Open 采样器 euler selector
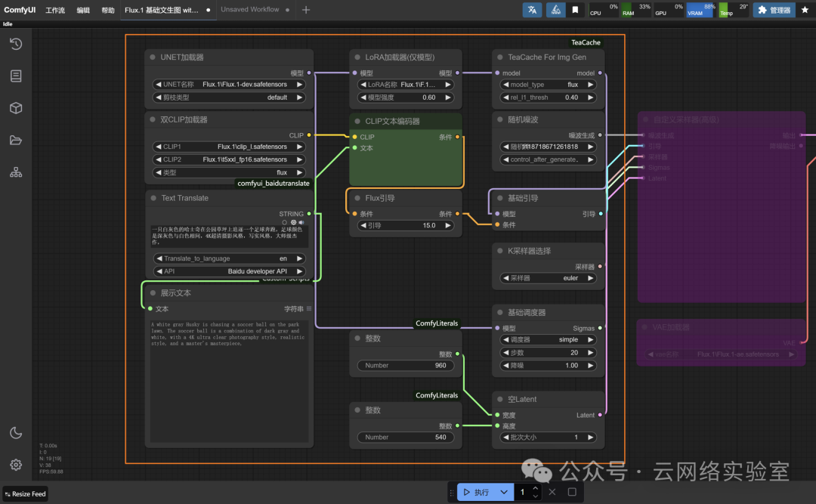The image size is (816, 504). point(548,278)
